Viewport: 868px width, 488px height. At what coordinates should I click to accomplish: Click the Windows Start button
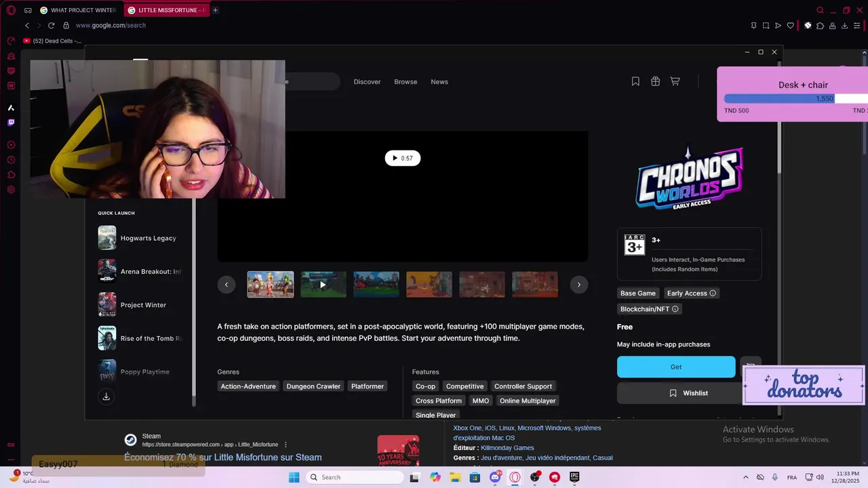[x=294, y=477]
